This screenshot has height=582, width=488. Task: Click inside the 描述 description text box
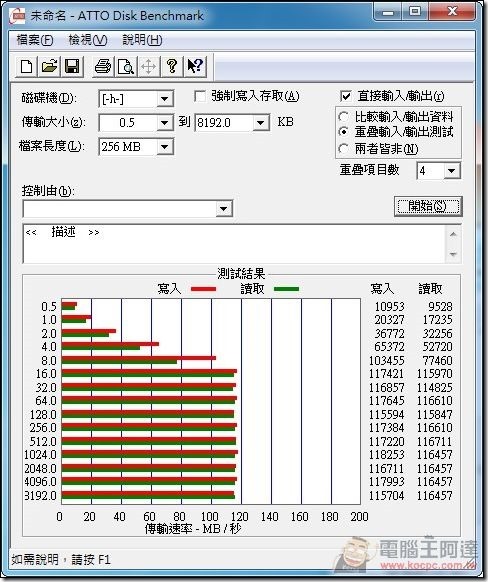pos(235,243)
